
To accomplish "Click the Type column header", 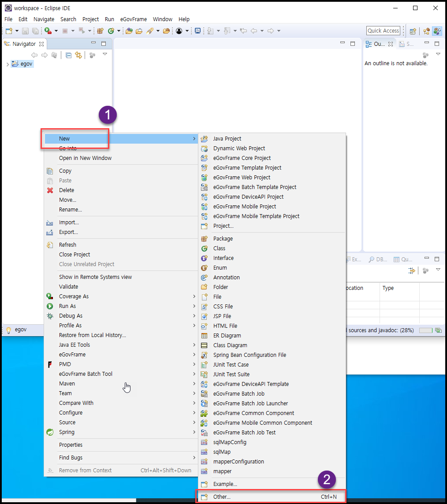I will click(x=399, y=288).
